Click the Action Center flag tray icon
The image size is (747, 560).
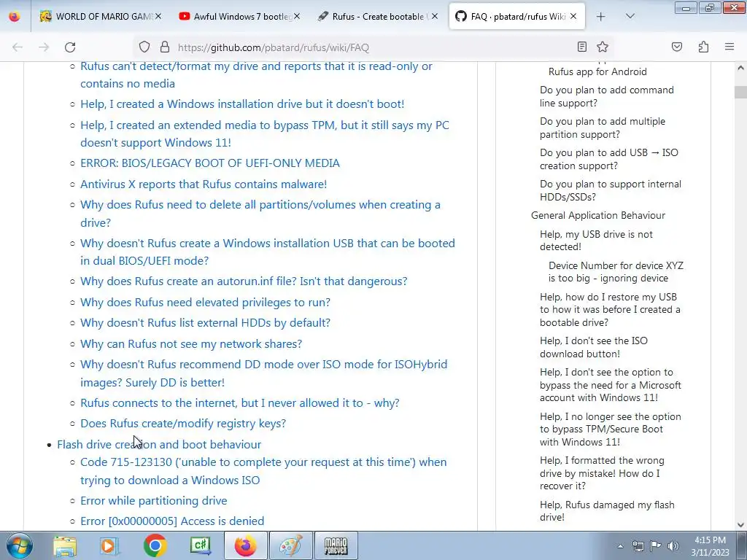click(656, 546)
